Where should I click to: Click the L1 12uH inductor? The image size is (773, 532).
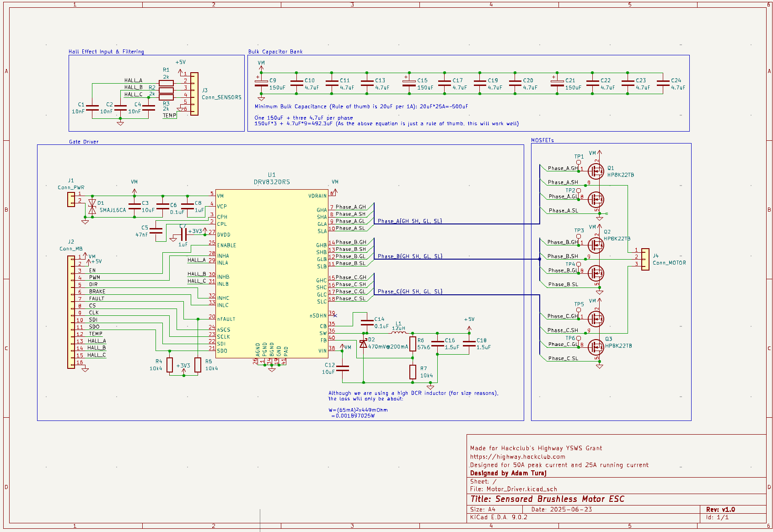click(398, 333)
